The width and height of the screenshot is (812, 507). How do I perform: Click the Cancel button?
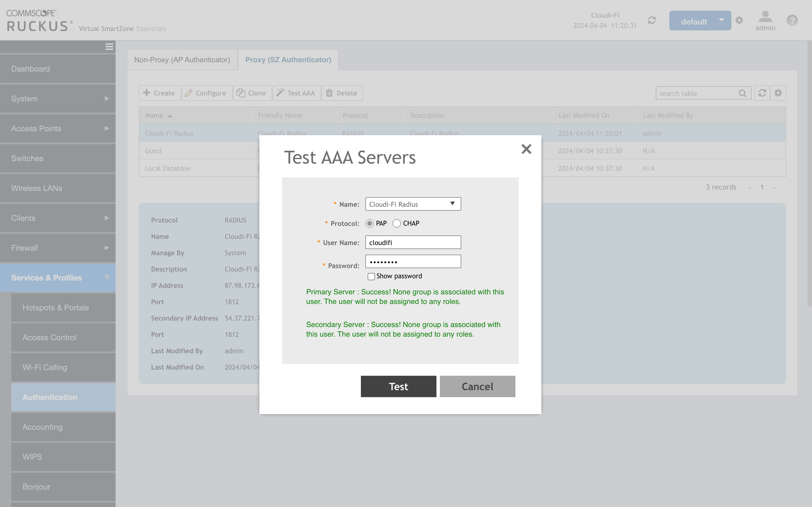coord(477,386)
